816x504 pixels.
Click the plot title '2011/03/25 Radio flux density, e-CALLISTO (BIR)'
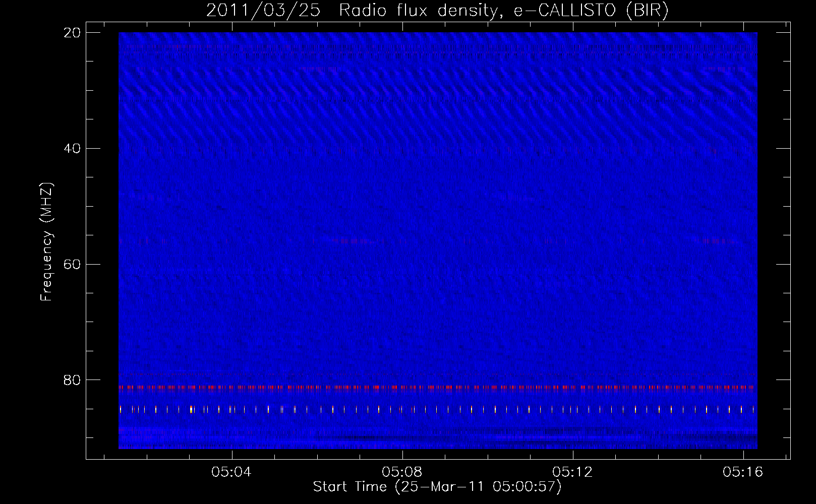tap(437, 11)
